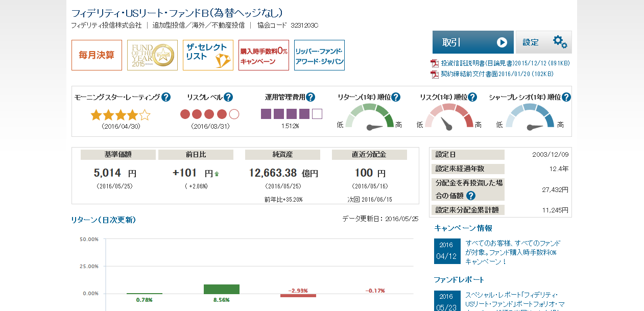
Task: Click the Morningstar four-star rating
Action: tap(121, 114)
